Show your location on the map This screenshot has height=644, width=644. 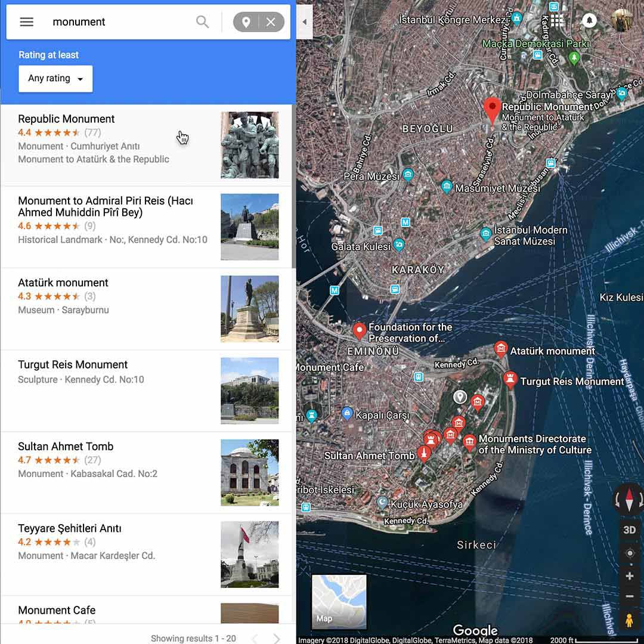630,553
